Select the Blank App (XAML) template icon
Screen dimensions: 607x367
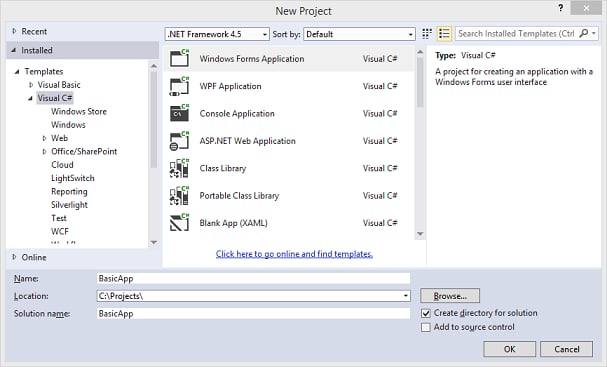coord(180,223)
